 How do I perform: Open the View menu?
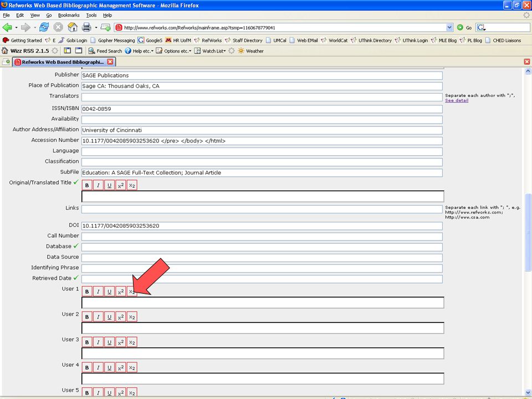click(x=35, y=16)
